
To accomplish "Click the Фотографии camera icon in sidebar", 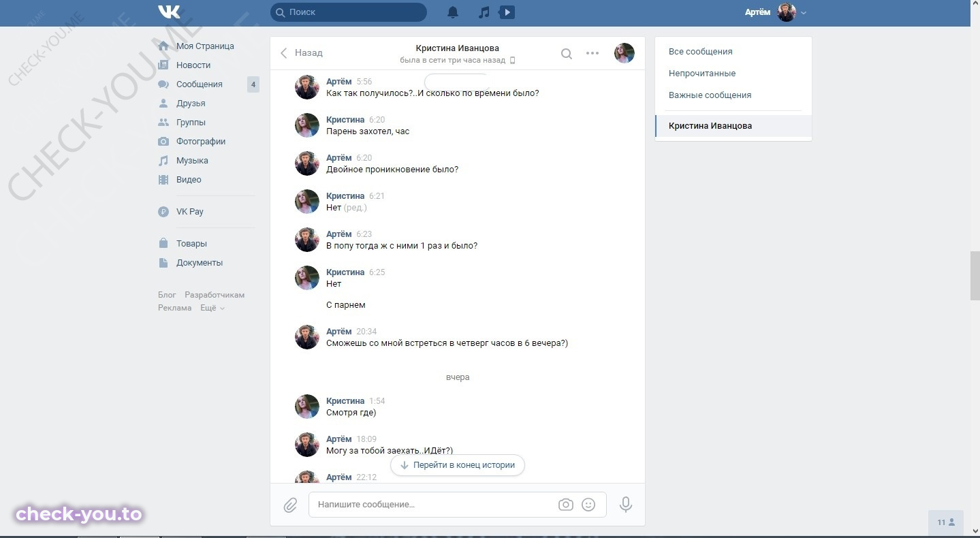I will pos(163,142).
